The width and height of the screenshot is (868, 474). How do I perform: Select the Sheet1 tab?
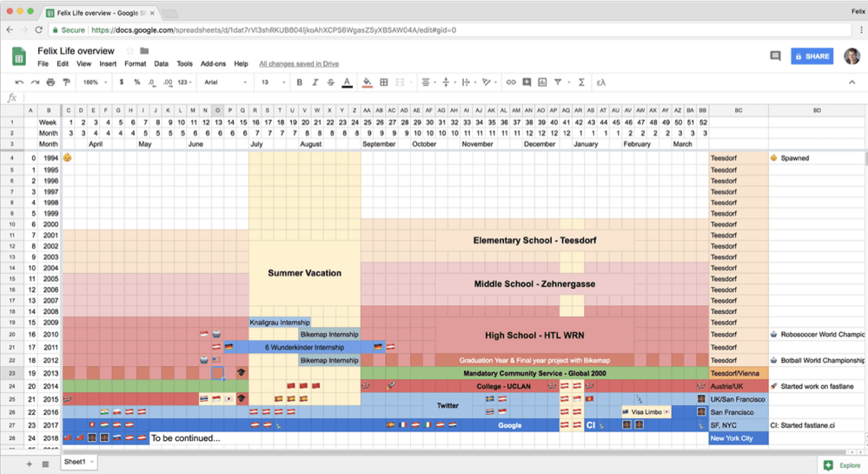click(77, 462)
